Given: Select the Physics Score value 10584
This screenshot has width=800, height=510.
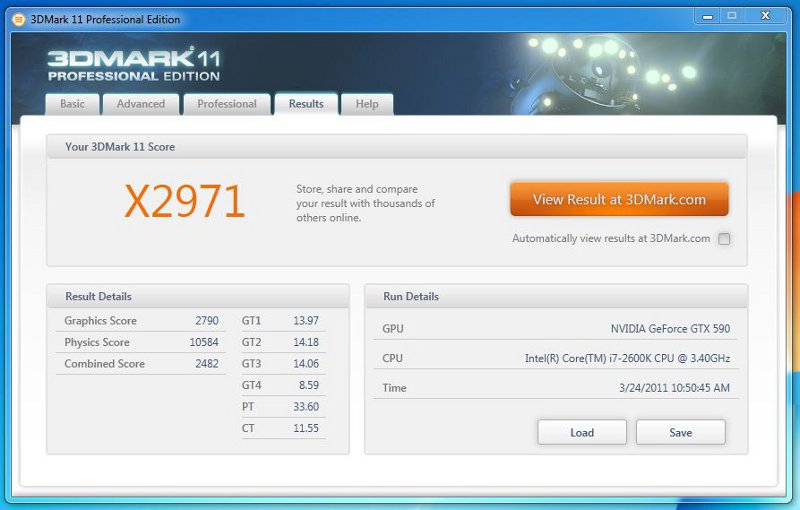Looking at the screenshot, I should coord(204,342).
